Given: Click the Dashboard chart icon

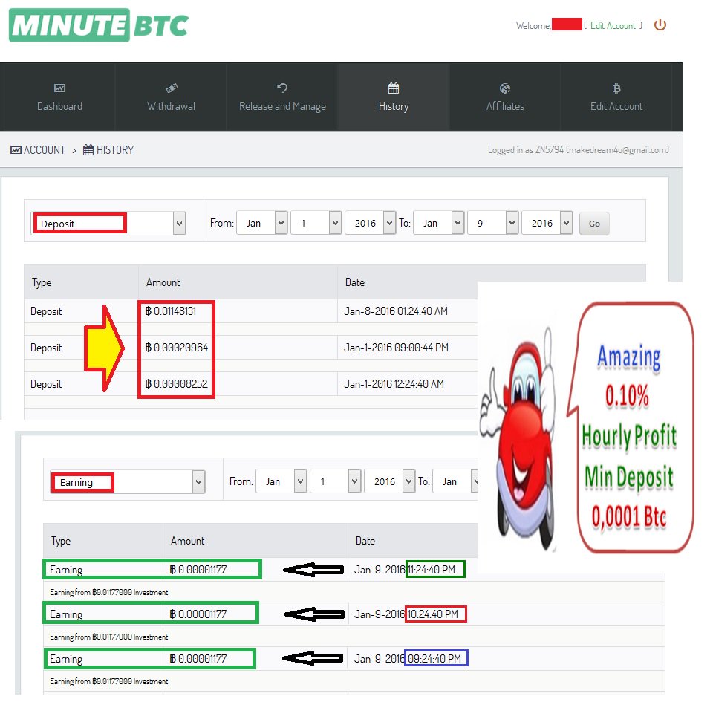Looking at the screenshot, I should coord(60,88).
